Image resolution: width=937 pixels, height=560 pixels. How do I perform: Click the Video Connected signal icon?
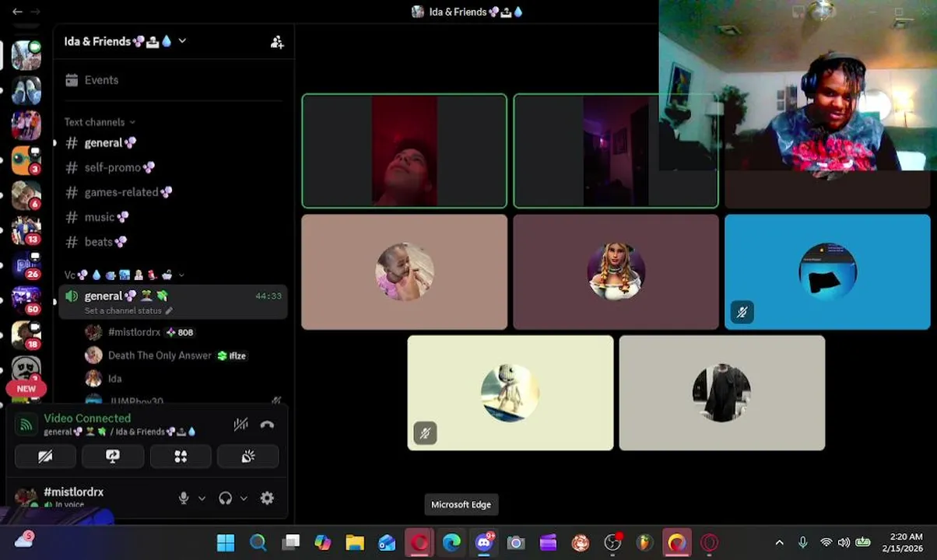pos(26,425)
